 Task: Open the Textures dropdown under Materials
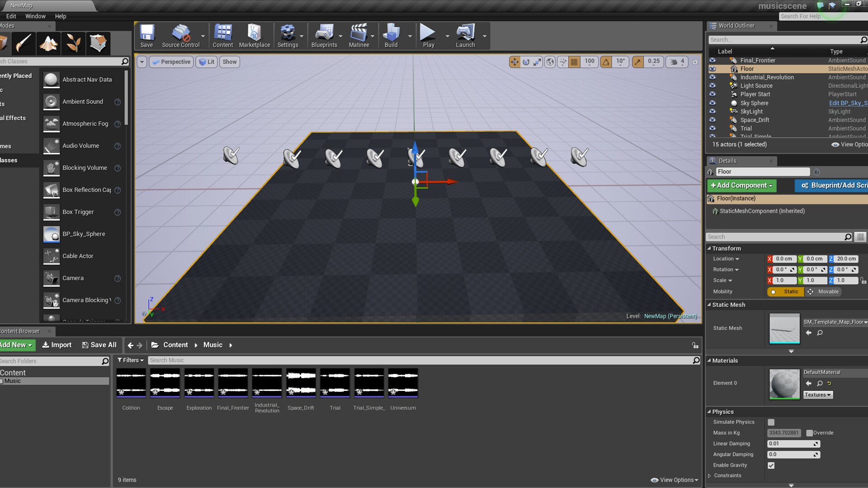818,395
